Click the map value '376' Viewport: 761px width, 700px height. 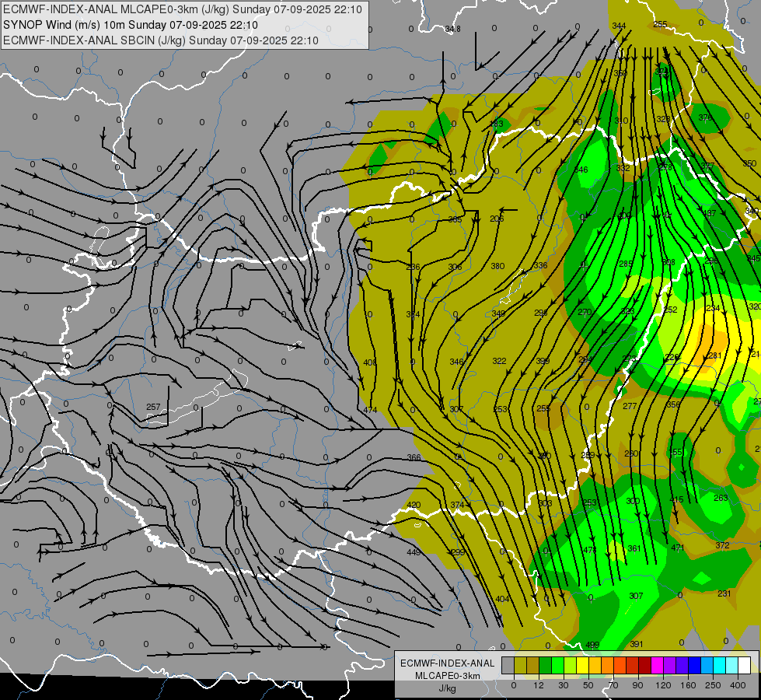point(705,117)
